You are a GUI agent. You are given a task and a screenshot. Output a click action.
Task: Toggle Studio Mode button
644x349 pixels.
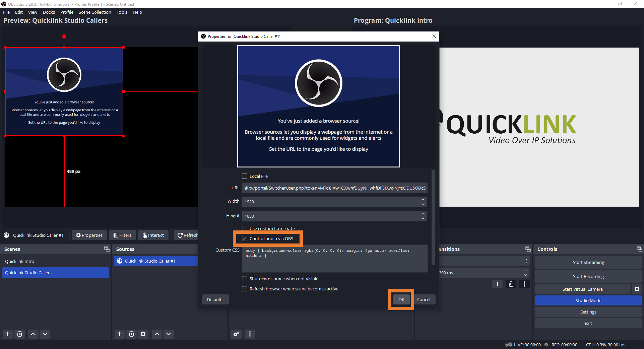click(588, 300)
